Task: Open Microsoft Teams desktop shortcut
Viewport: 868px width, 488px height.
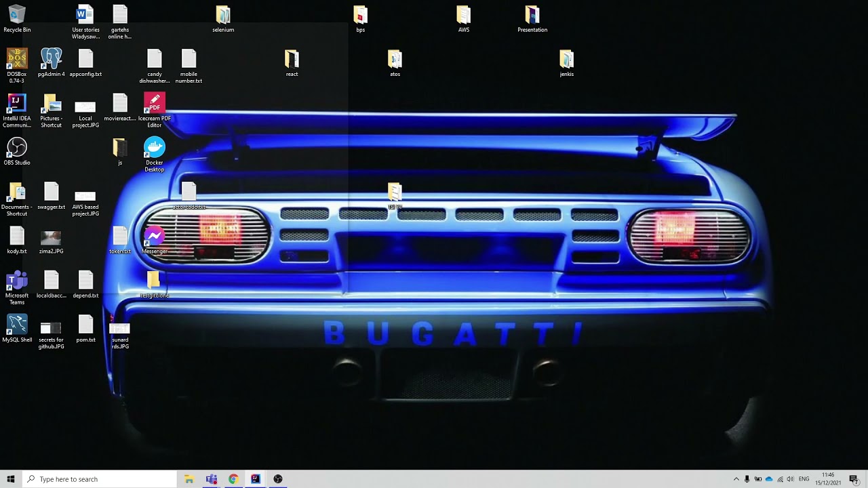Action: (x=17, y=287)
